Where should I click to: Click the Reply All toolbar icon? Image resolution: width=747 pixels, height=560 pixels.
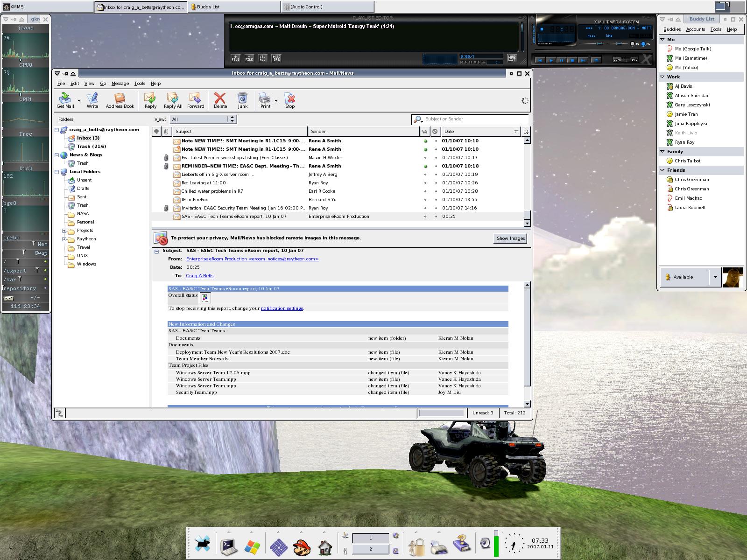[173, 100]
